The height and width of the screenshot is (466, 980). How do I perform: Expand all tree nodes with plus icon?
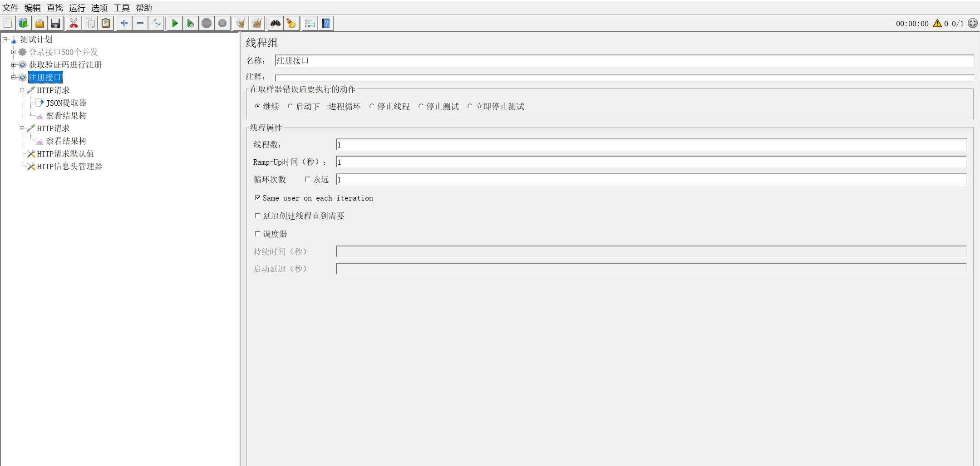(124, 23)
